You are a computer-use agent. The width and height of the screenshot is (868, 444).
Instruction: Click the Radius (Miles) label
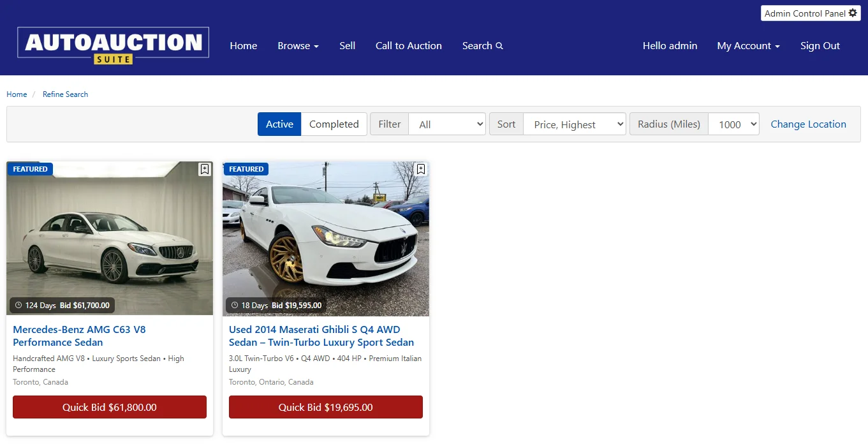669,124
